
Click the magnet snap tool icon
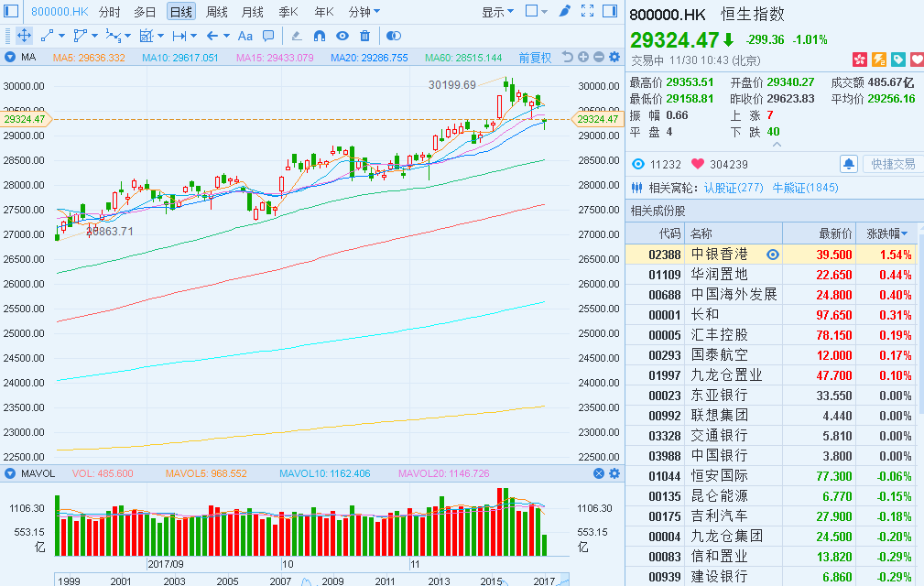click(x=320, y=36)
